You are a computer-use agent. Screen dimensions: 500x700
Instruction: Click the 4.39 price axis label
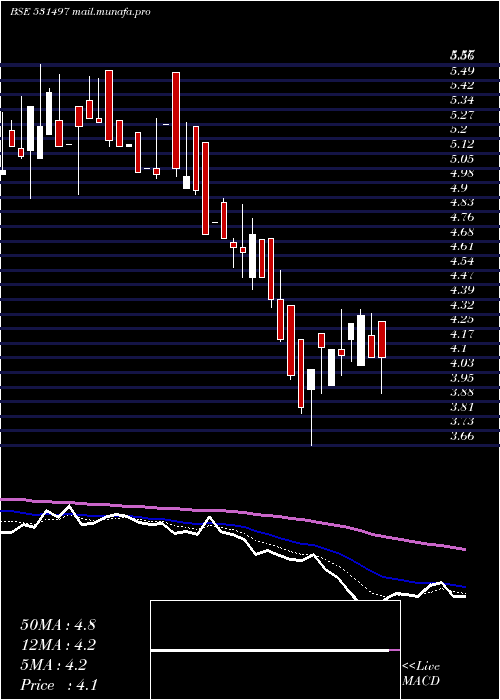pos(462,290)
